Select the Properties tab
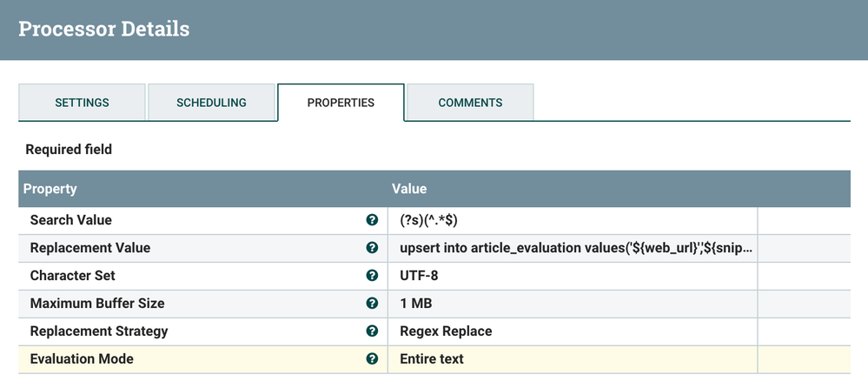This screenshot has width=868, height=388. tap(341, 103)
